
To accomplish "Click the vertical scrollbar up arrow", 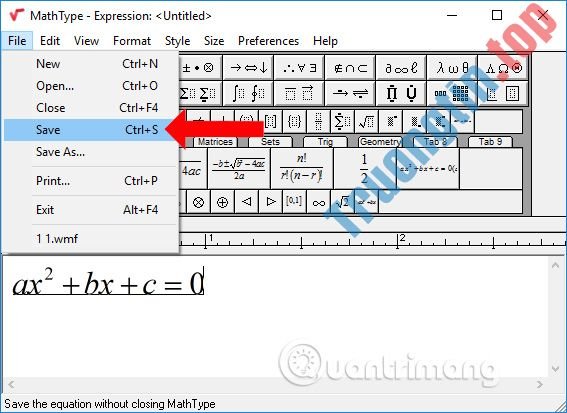I will coord(556,266).
